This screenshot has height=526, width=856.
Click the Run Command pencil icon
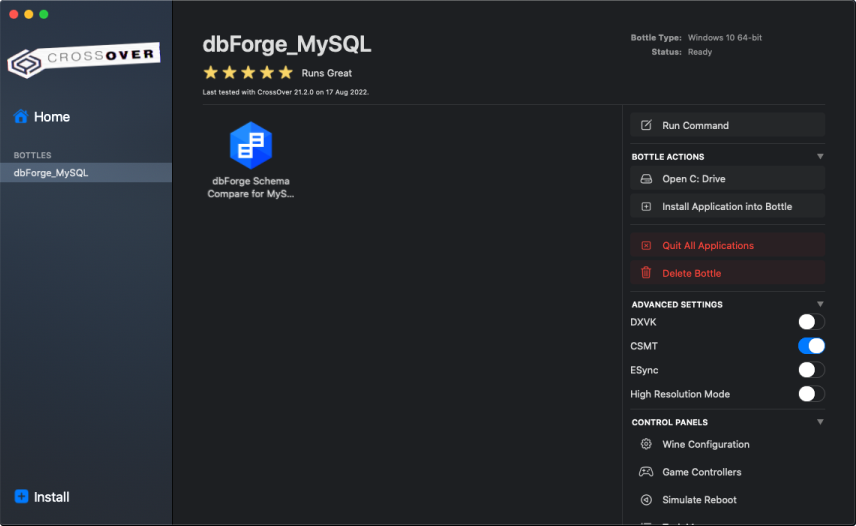(646, 125)
